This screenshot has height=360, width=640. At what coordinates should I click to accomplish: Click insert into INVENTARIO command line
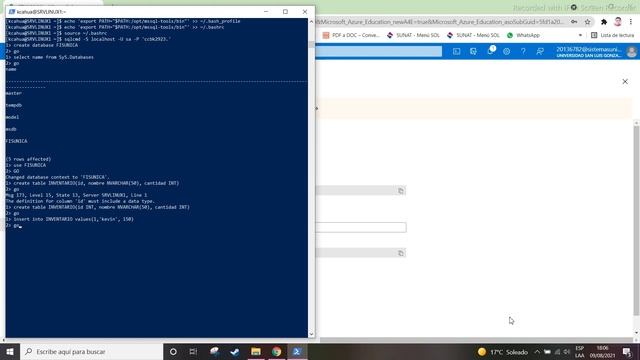coord(70,219)
